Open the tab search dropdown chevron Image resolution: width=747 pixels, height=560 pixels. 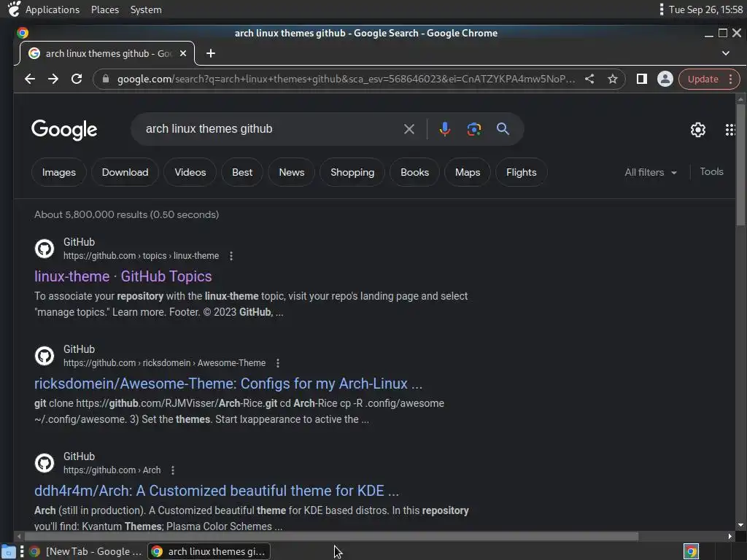tap(726, 53)
